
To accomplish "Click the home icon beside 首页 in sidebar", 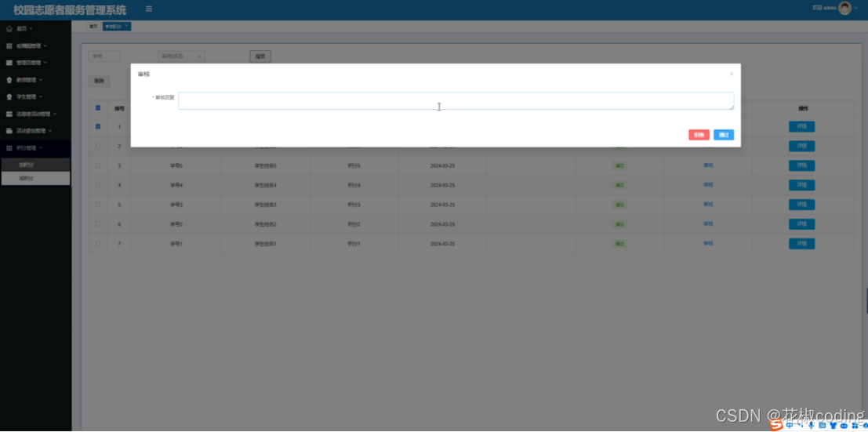I will click(9, 28).
